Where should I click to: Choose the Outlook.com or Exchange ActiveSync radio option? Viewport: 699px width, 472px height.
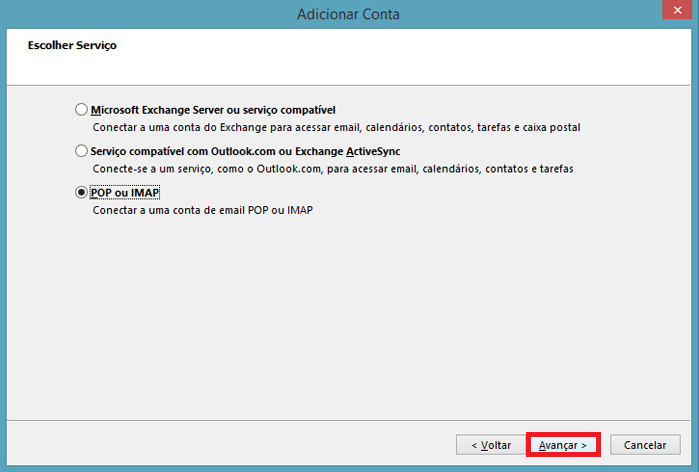pos(81,151)
